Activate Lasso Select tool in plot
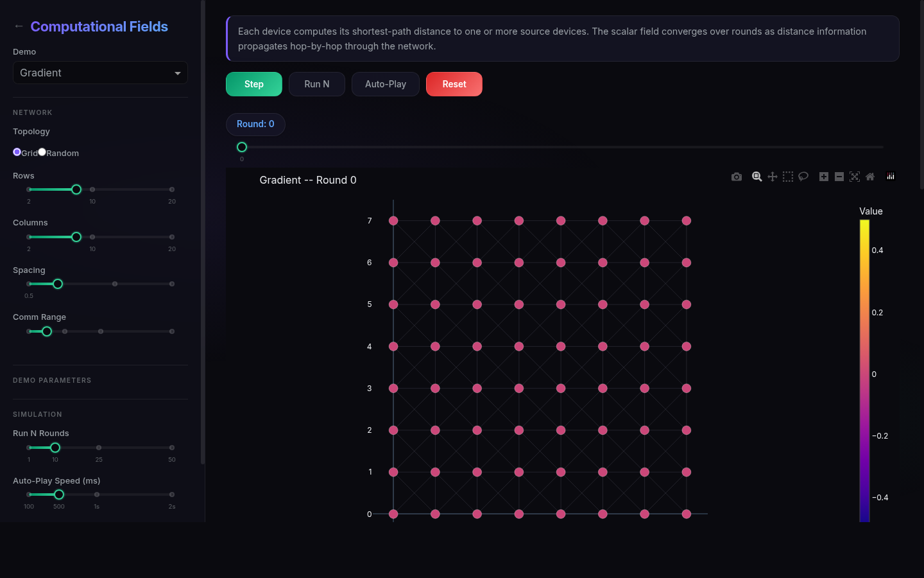924x578 pixels. [x=803, y=177]
